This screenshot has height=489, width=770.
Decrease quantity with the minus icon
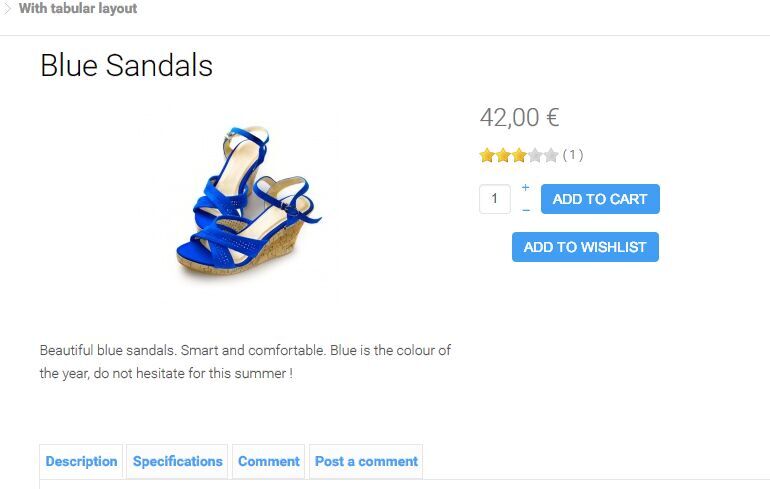pos(526,210)
